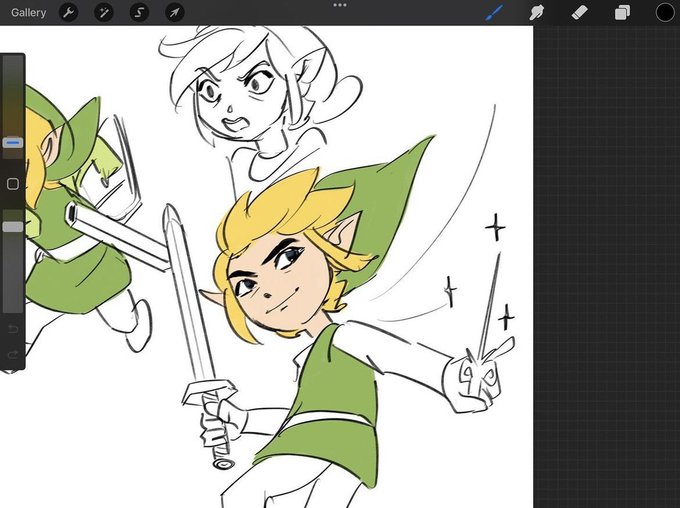Select the Paint brush tool
Screen dimensions: 680x508
click(x=495, y=13)
